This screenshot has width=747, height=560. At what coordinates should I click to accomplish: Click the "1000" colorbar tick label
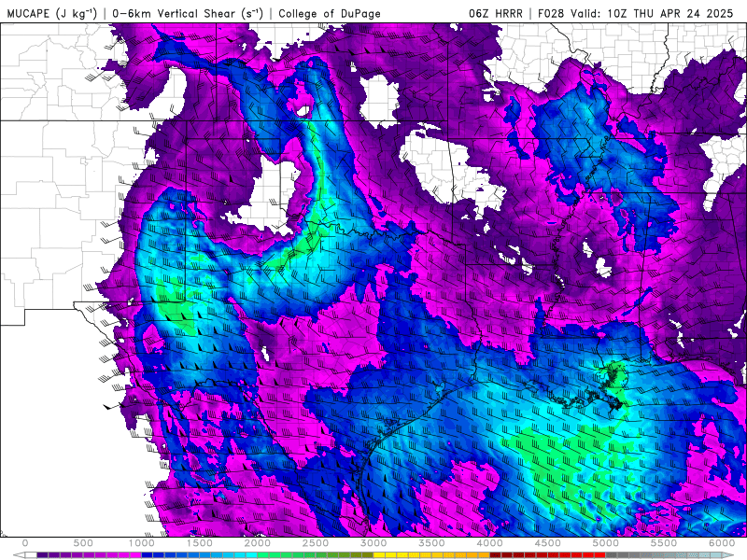point(141,543)
